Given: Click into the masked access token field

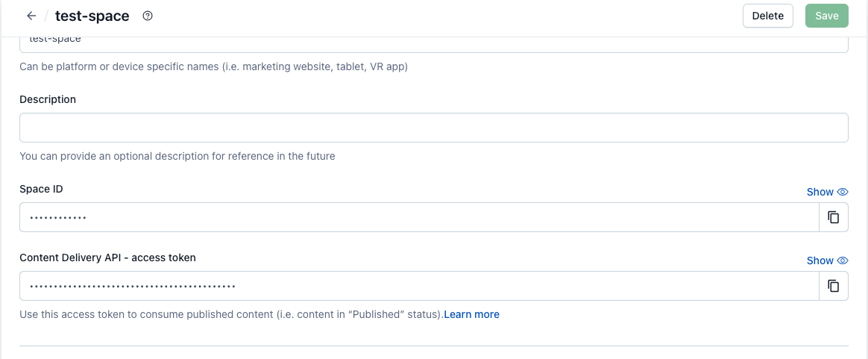Looking at the screenshot, I should tap(419, 286).
